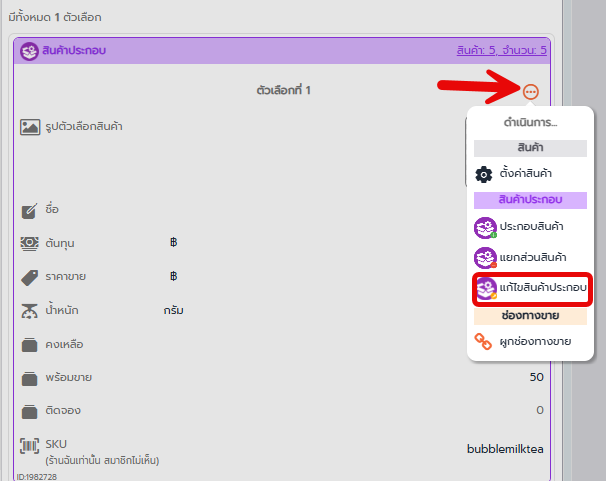Click the three-dot options icon
Image resolution: width=606 pixels, height=481 pixels.
coord(530,91)
